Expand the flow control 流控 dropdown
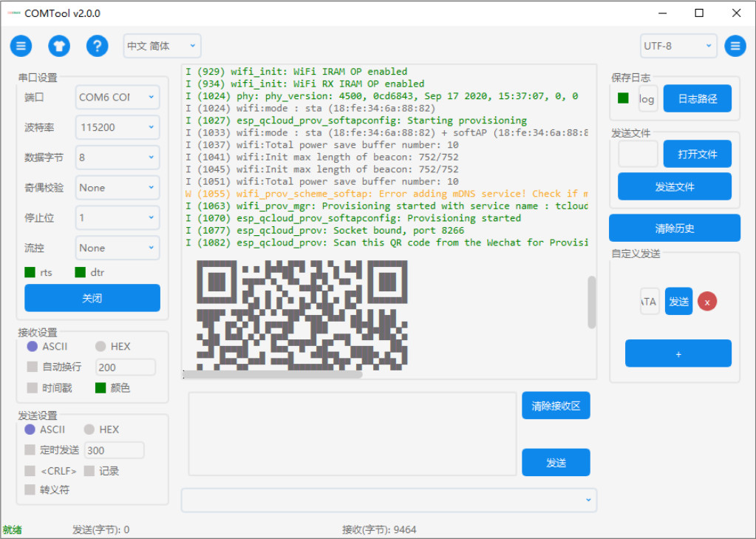This screenshot has height=539, width=756. pyautogui.click(x=118, y=248)
